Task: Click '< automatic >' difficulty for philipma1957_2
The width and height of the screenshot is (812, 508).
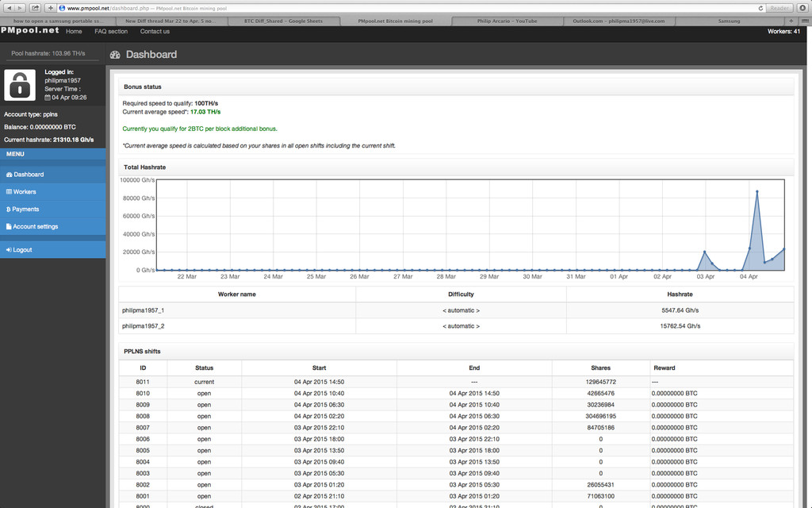Action: click(461, 326)
